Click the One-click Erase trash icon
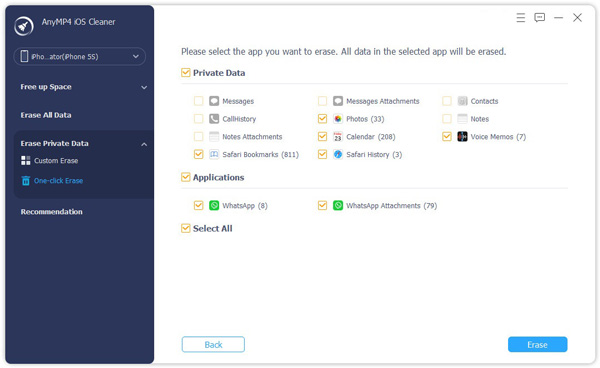Screen dimensions: 600x368 26,181
